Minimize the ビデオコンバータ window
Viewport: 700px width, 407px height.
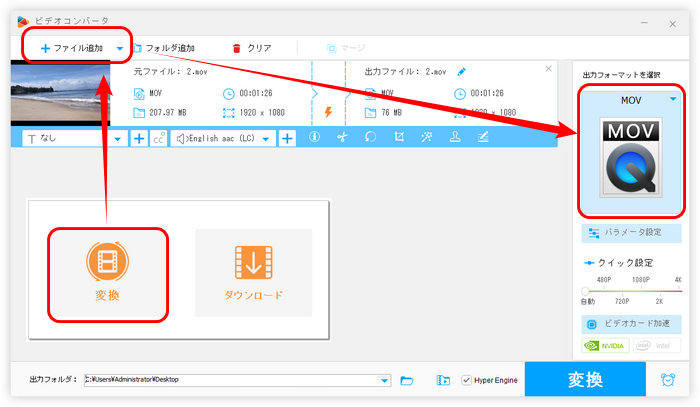point(644,23)
